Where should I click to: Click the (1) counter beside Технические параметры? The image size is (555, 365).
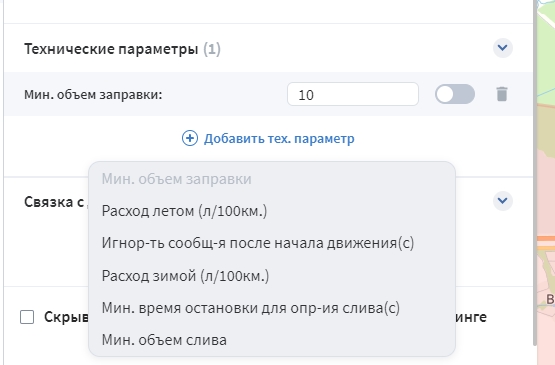[x=212, y=49]
